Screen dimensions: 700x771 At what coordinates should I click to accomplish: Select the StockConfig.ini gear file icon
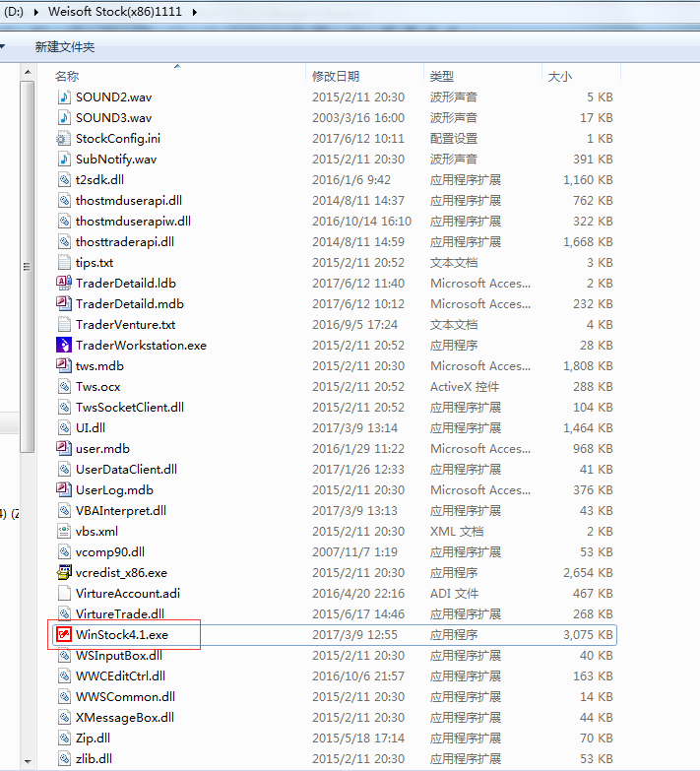pyautogui.click(x=64, y=138)
